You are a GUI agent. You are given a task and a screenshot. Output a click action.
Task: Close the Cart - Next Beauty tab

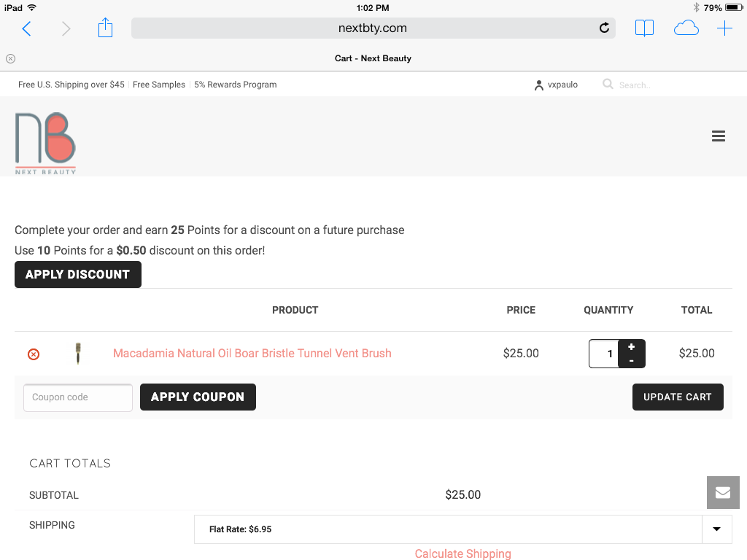coord(10,58)
